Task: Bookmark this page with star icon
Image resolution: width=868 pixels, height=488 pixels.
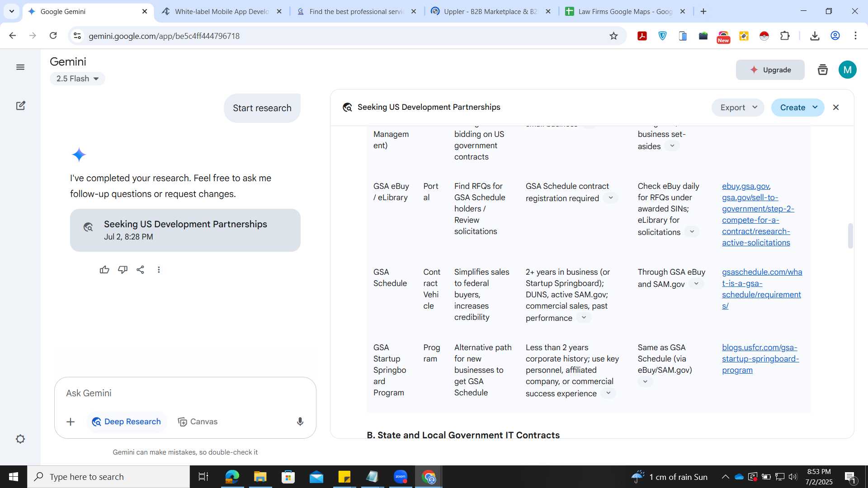Action: [x=613, y=36]
